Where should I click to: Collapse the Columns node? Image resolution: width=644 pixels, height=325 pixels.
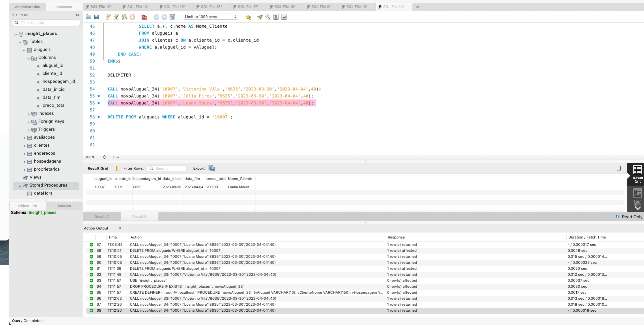coord(28,58)
